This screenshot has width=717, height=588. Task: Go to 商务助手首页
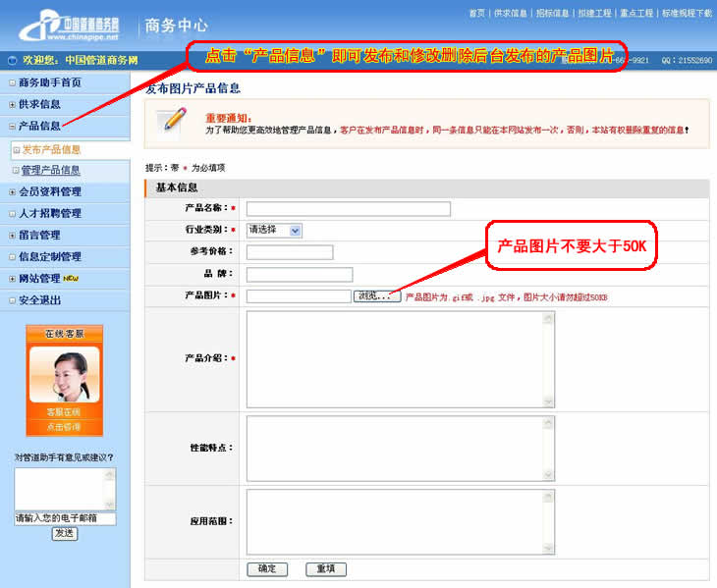point(49,82)
